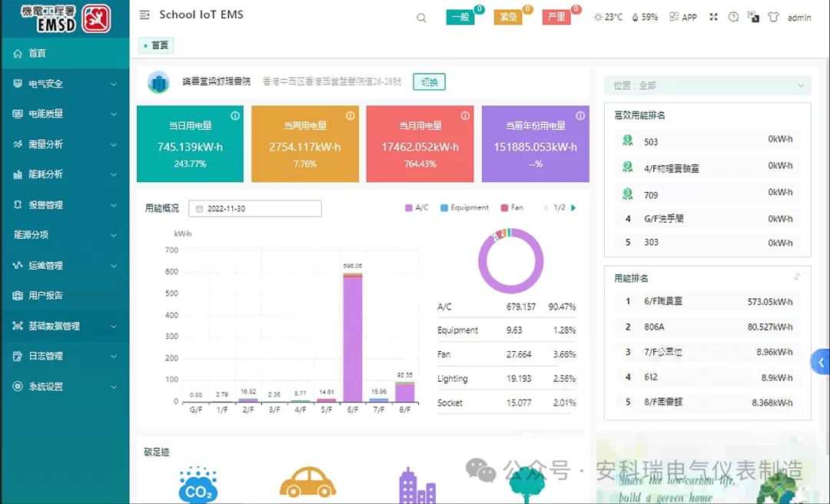Image resolution: width=830 pixels, height=504 pixels.
Task: Toggle the A/C legend series
Action: click(417, 207)
